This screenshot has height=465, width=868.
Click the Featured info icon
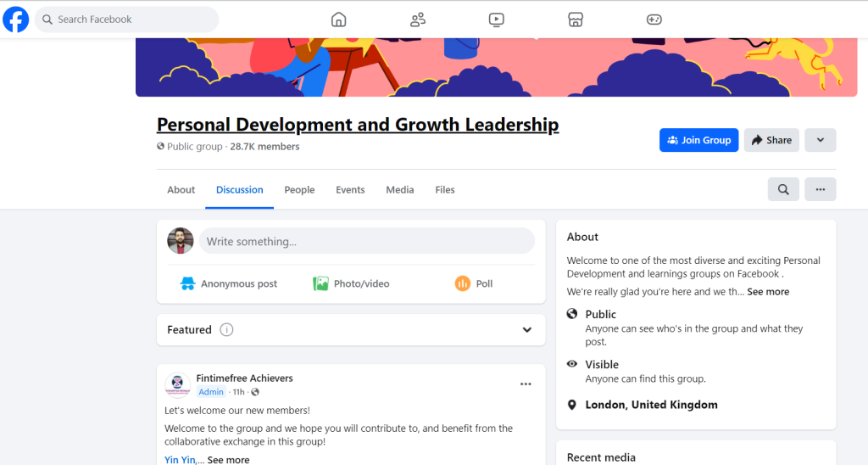(x=226, y=330)
